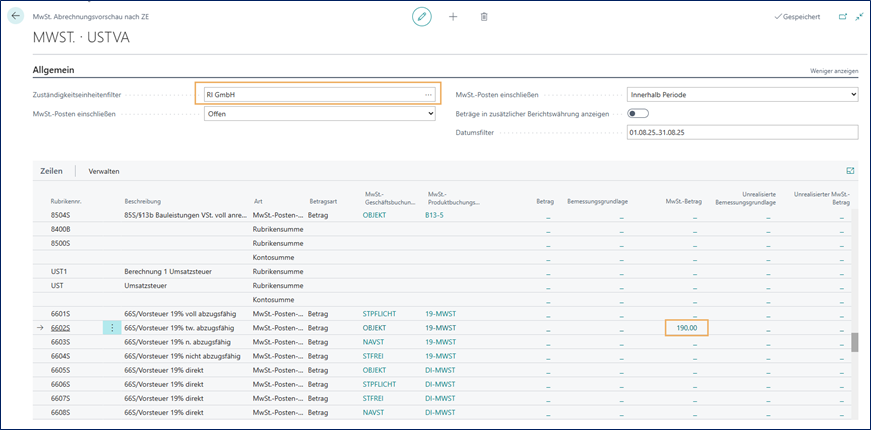
Task: Click 'Weniger anzeigen' link
Action: [833, 71]
